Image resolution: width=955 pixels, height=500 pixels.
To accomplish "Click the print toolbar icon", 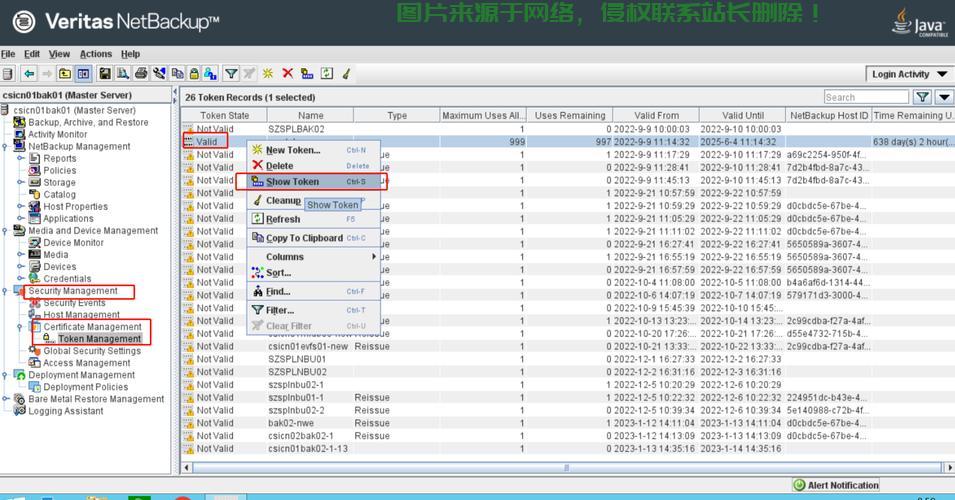I will (141, 74).
